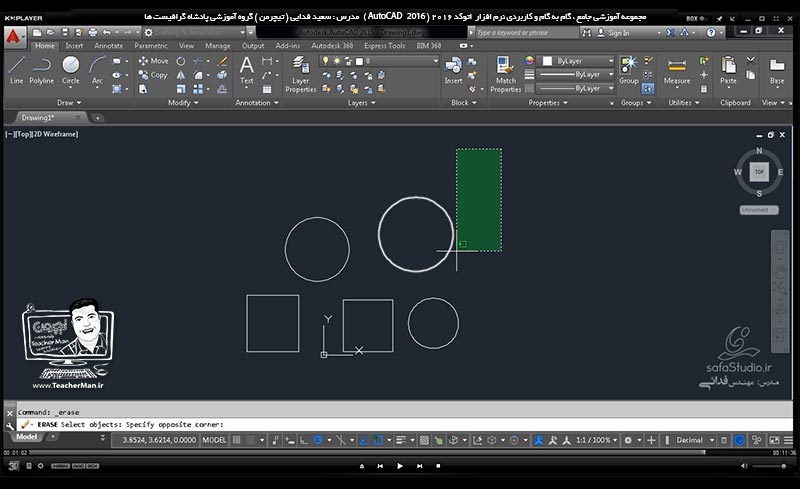Click the Erase tool icon
The width and height of the screenshot is (800, 489).
pos(222,61)
